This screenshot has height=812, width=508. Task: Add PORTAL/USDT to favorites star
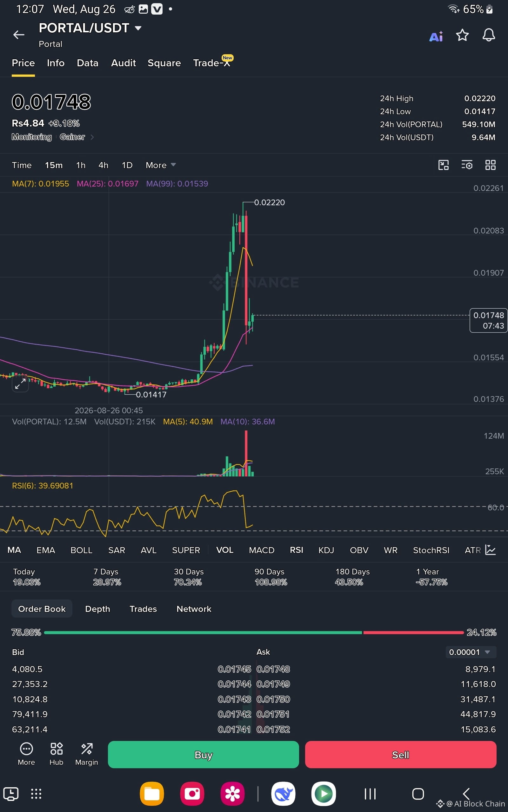coord(462,35)
